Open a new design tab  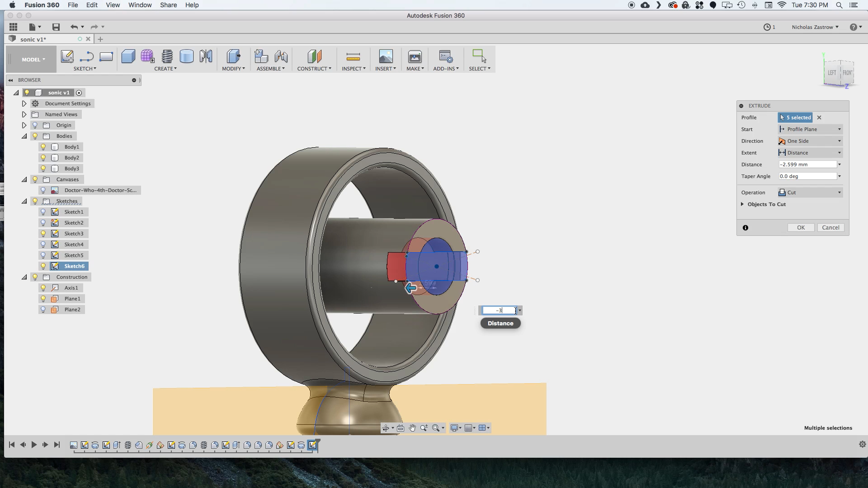[100, 39]
